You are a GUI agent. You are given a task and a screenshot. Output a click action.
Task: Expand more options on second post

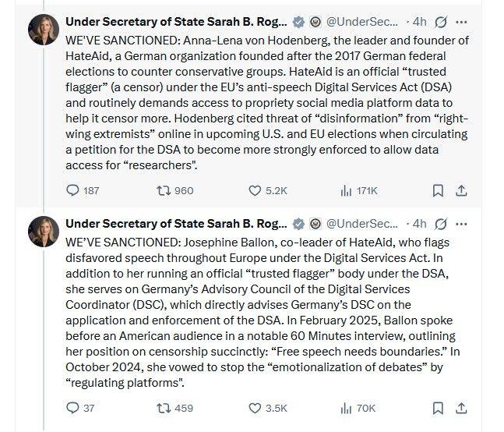461,223
